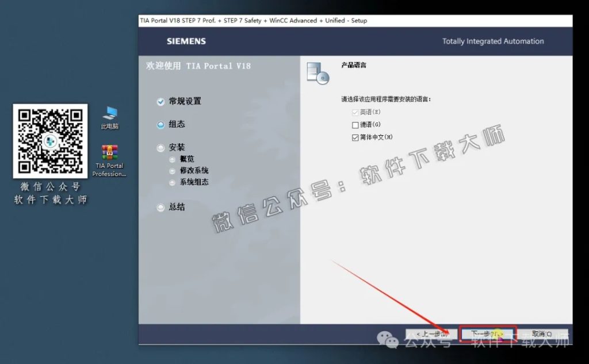Click the WeChat QR code image
This screenshot has width=589, height=364.
click(49, 142)
